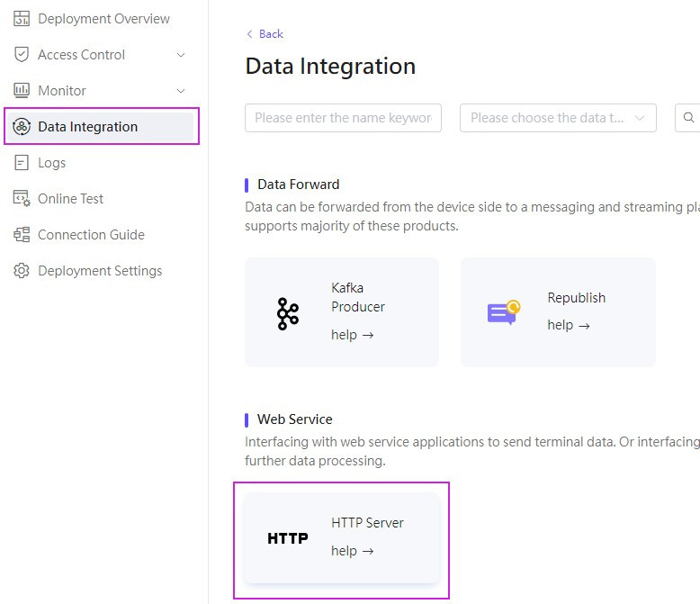Click the Connection Guide icon
700x604 pixels.
(x=22, y=235)
